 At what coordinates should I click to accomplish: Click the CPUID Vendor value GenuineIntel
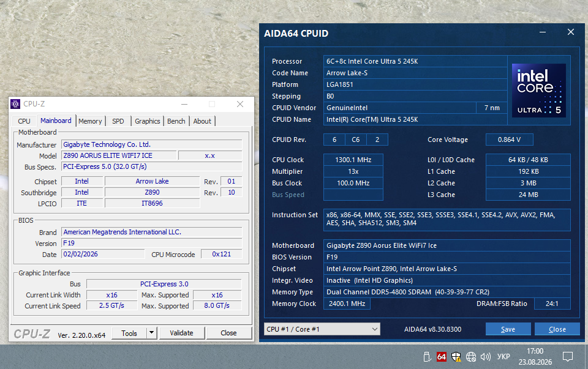click(400, 108)
